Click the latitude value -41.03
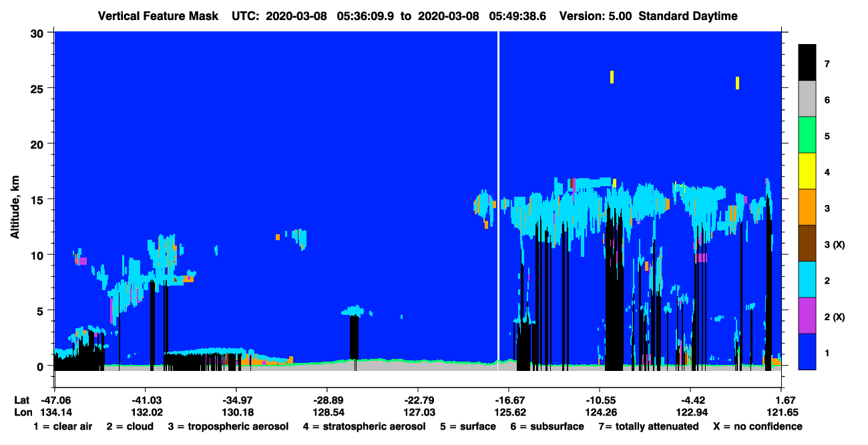The image size is (868, 445). point(146,400)
